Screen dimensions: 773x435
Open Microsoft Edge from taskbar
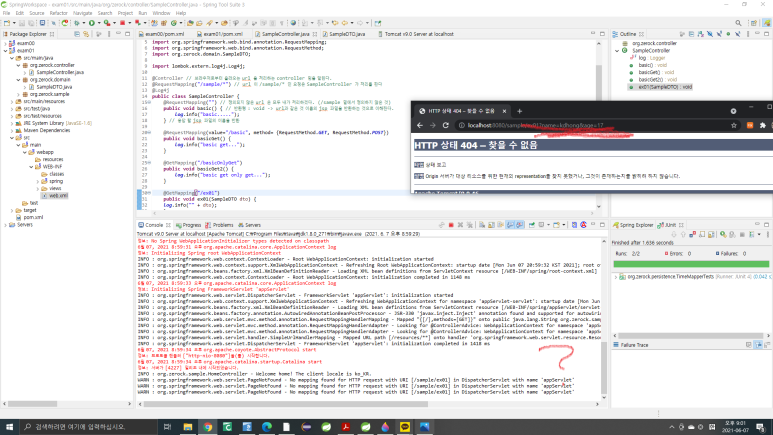[267, 427]
